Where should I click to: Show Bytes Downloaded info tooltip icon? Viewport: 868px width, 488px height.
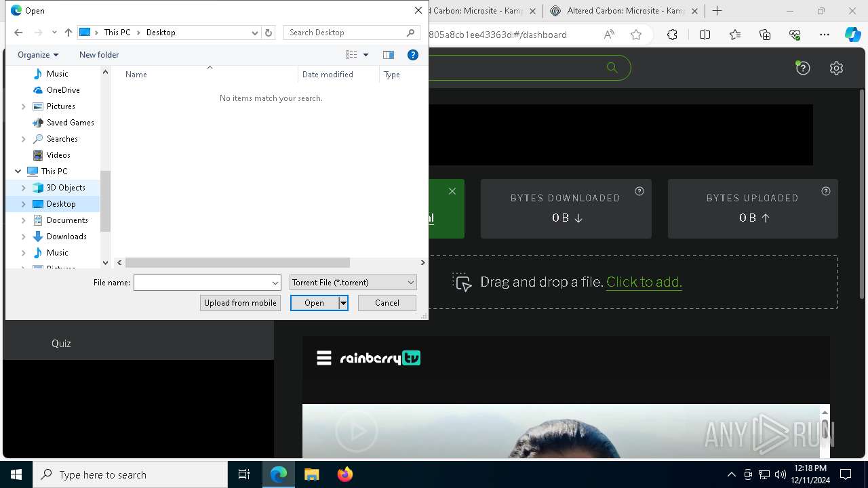click(639, 191)
